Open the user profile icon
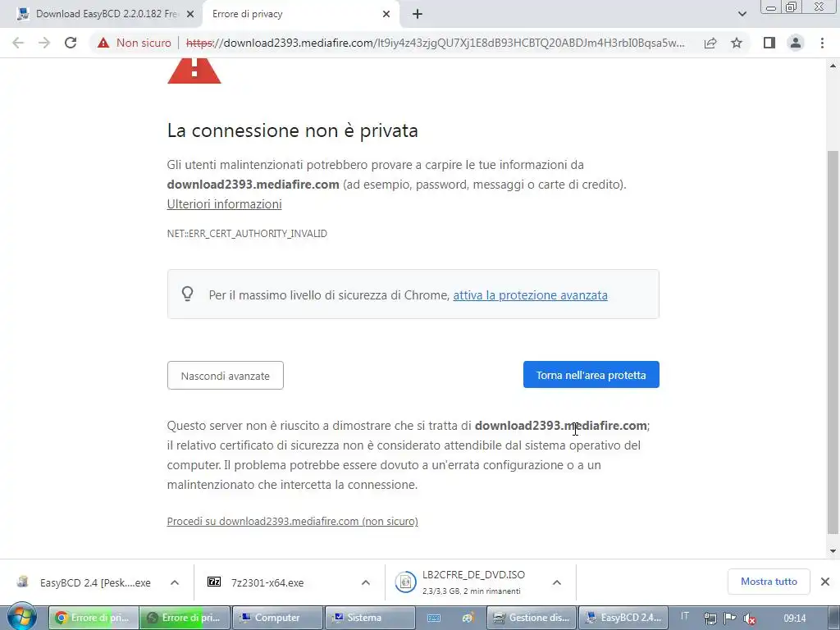 (x=796, y=43)
